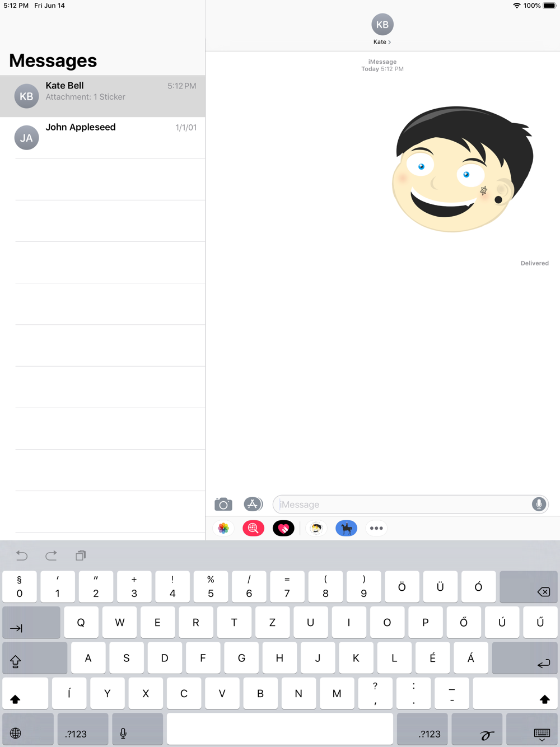
Task: Hide the keyboard with the dismiss key
Action: (532, 729)
